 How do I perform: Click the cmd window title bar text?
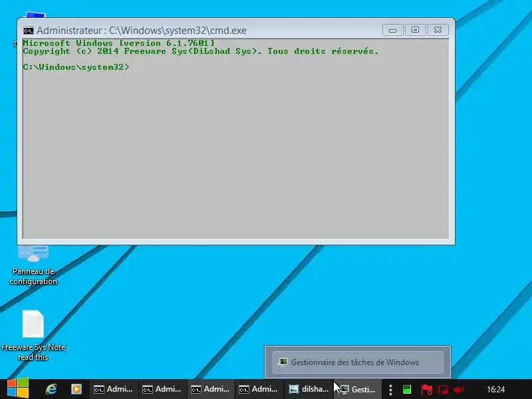pos(142,31)
